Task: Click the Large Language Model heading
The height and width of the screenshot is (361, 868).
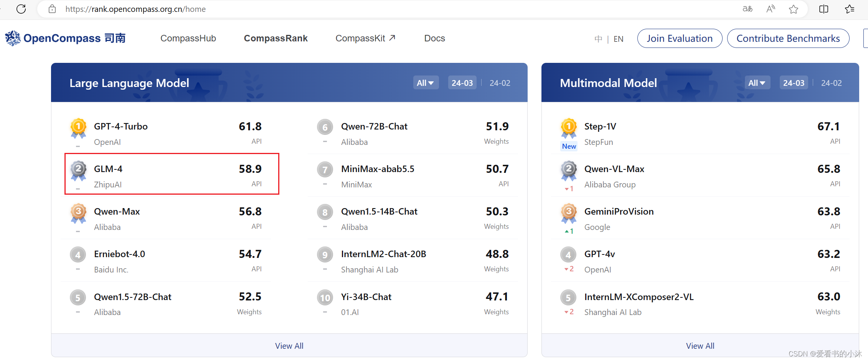Action: pyautogui.click(x=129, y=83)
